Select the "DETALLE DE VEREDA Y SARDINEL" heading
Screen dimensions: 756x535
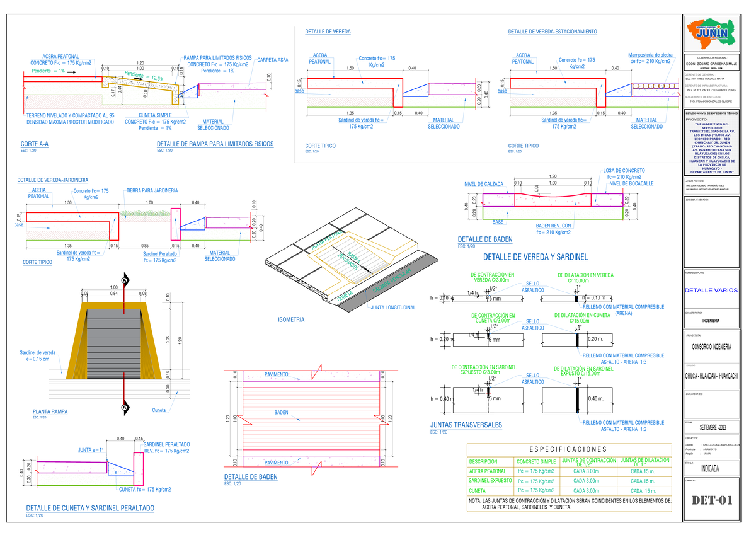[x=535, y=257]
